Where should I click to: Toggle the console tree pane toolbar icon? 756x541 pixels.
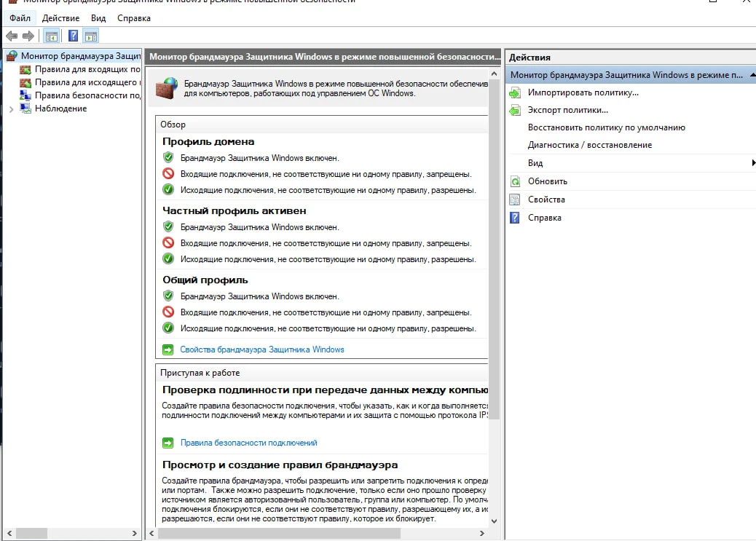click(x=51, y=36)
